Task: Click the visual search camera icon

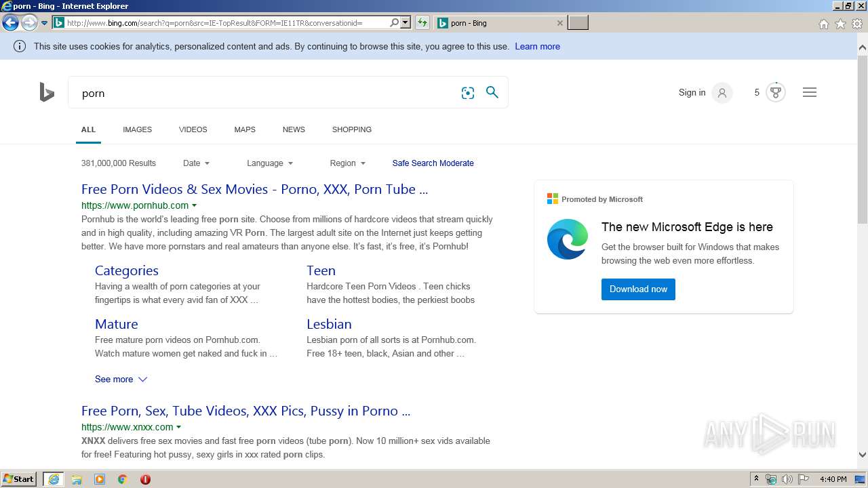Action: coord(468,93)
